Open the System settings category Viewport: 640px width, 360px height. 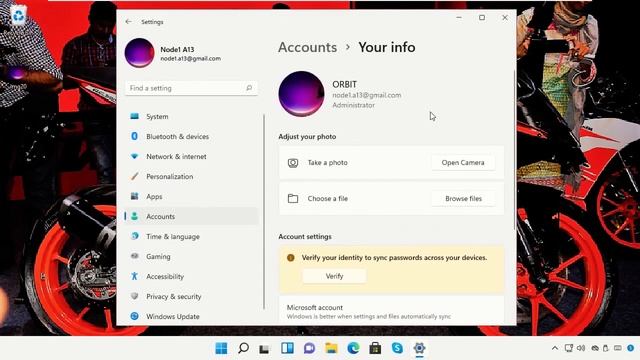[191, 116]
